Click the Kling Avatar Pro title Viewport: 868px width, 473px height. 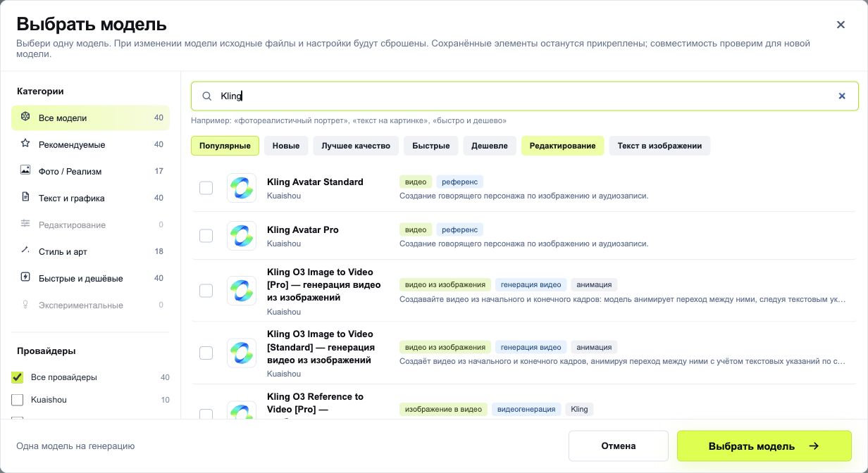pos(303,229)
